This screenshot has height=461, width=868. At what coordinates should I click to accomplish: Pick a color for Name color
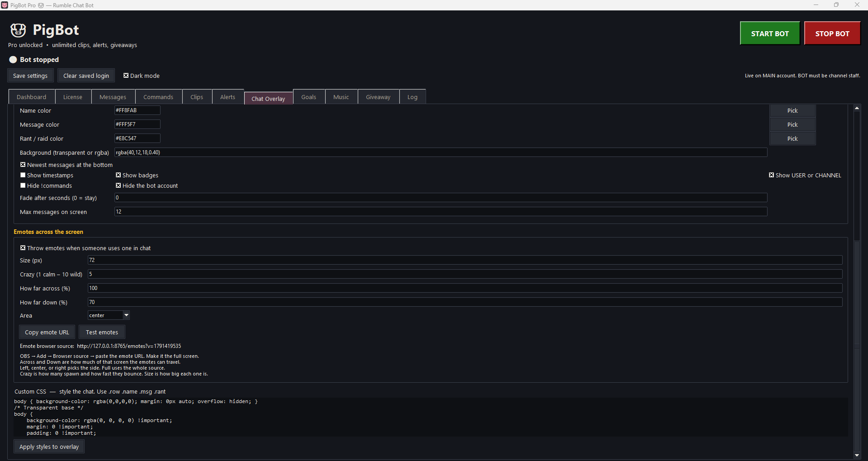[792, 110]
